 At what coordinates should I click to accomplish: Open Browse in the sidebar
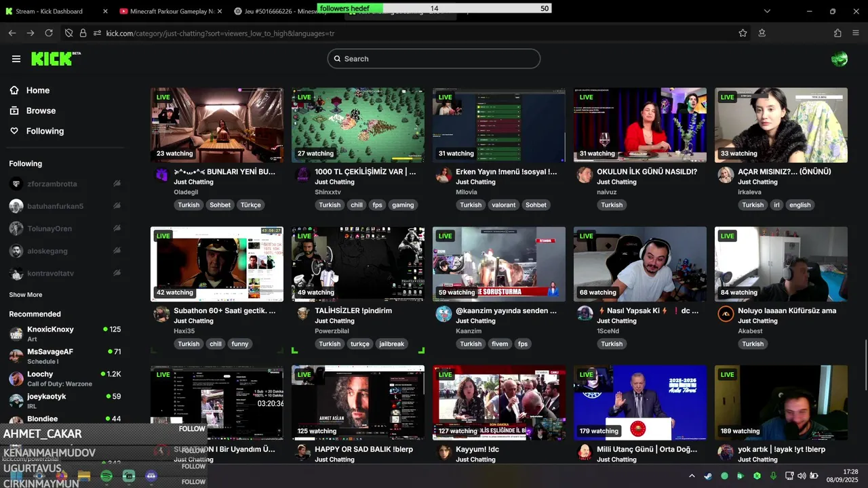pyautogui.click(x=41, y=110)
